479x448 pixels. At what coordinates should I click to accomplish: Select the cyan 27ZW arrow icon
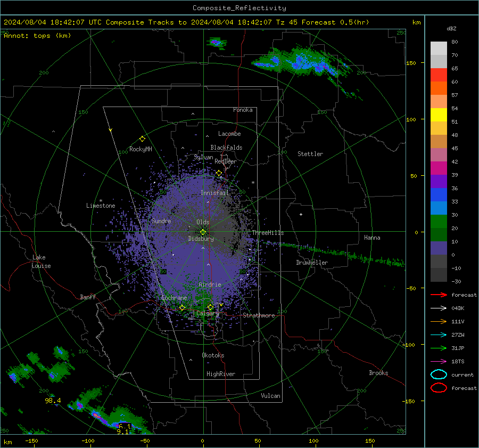pos(439,335)
